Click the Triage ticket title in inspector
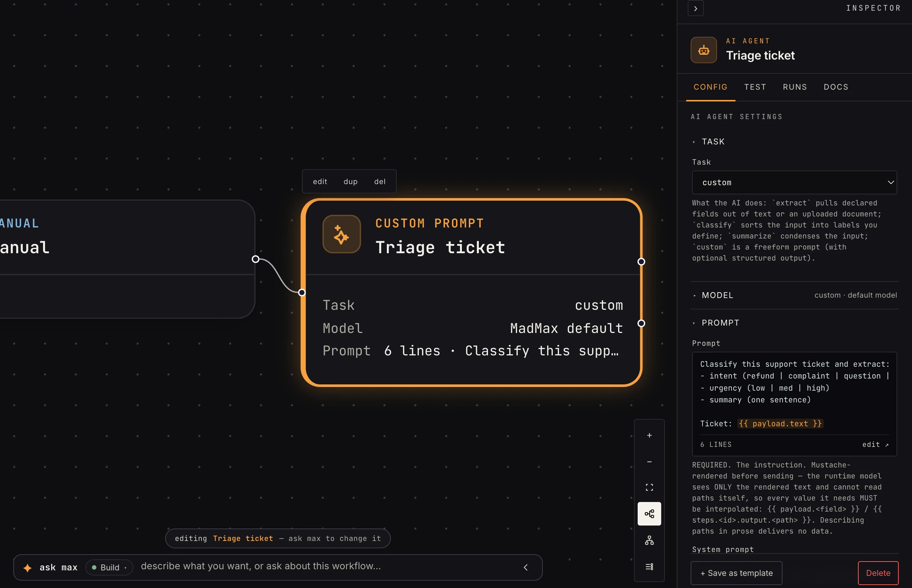Image resolution: width=912 pixels, height=588 pixels. tap(760, 56)
